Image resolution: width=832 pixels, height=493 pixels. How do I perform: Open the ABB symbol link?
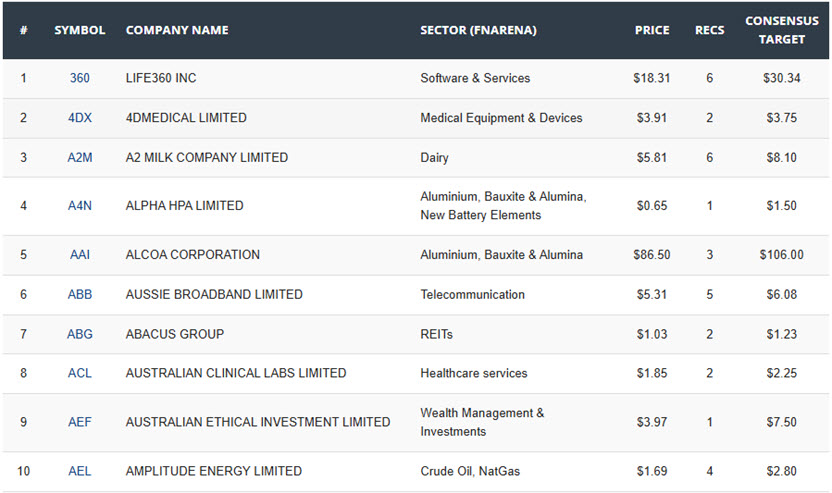point(80,295)
